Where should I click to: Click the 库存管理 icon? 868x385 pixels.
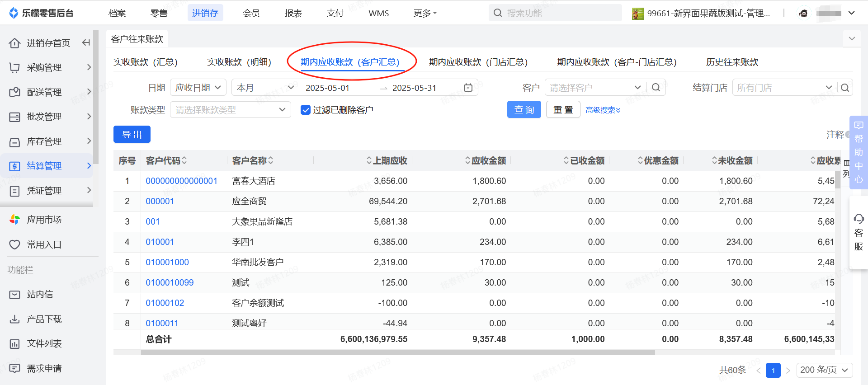14,141
